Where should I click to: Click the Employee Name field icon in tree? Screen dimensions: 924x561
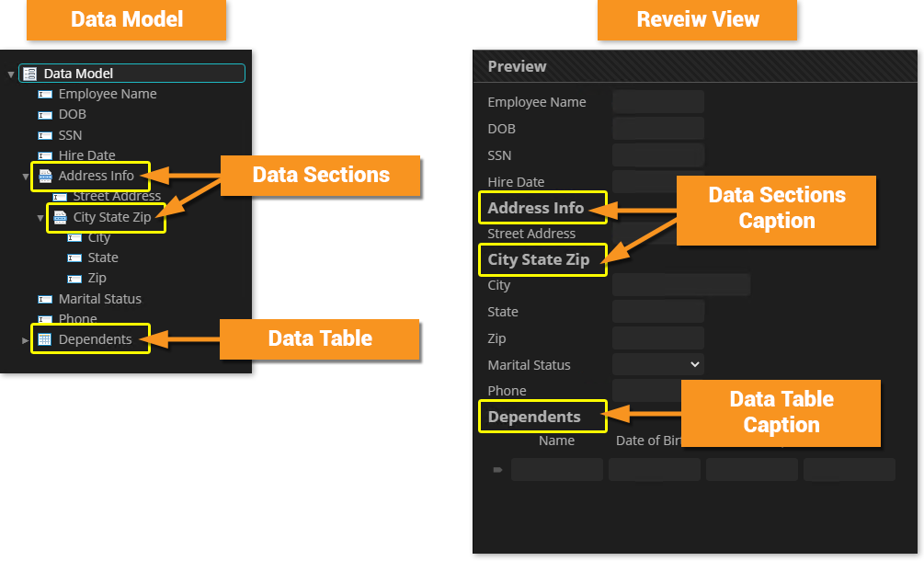[x=43, y=94]
